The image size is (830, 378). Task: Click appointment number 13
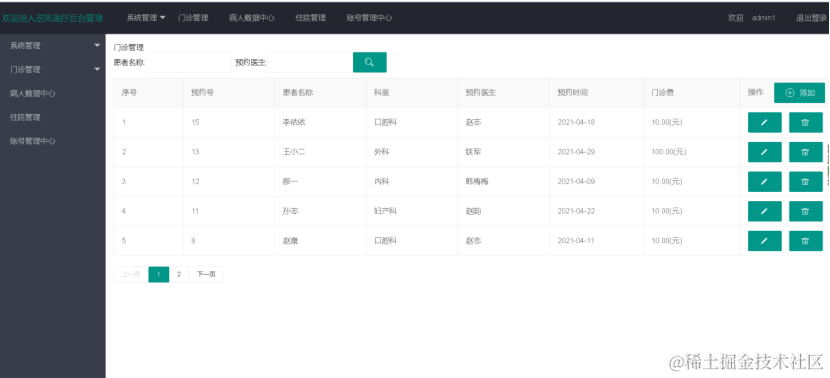pos(195,152)
